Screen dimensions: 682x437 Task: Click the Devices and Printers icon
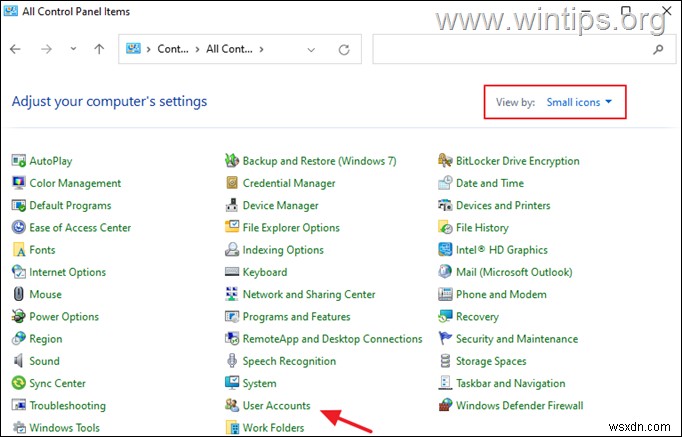(x=445, y=205)
